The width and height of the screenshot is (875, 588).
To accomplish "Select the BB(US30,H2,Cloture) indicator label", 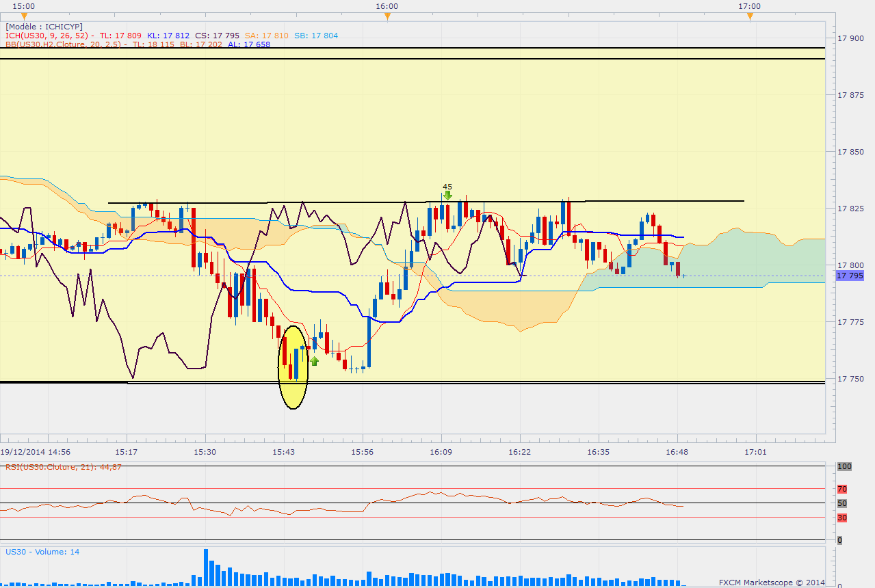I will coord(53,44).
